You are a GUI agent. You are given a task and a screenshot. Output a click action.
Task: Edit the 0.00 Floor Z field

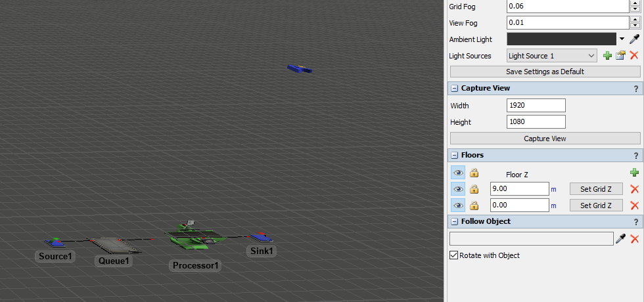click(520, 205)
